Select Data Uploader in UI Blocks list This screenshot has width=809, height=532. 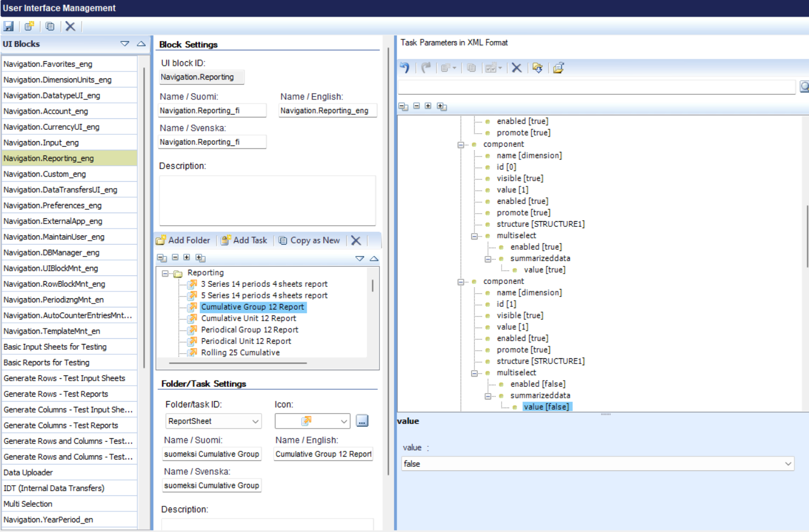(x=69, y=473)
